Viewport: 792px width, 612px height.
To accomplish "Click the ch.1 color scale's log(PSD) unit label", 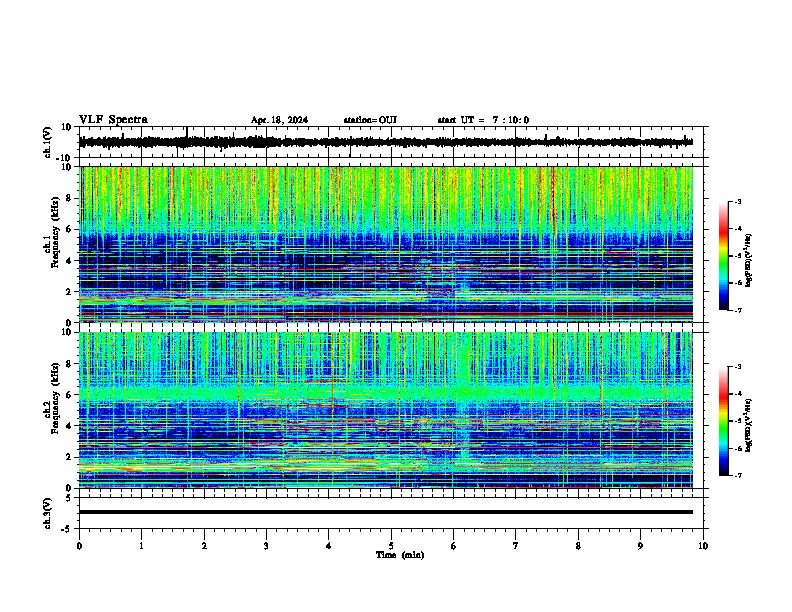I will click(749, 261).
